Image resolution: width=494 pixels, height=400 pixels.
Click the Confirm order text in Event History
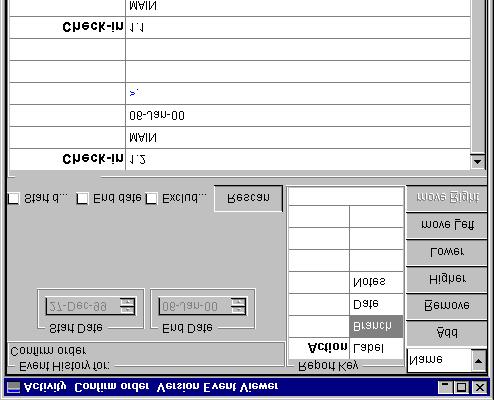point(48,351)
